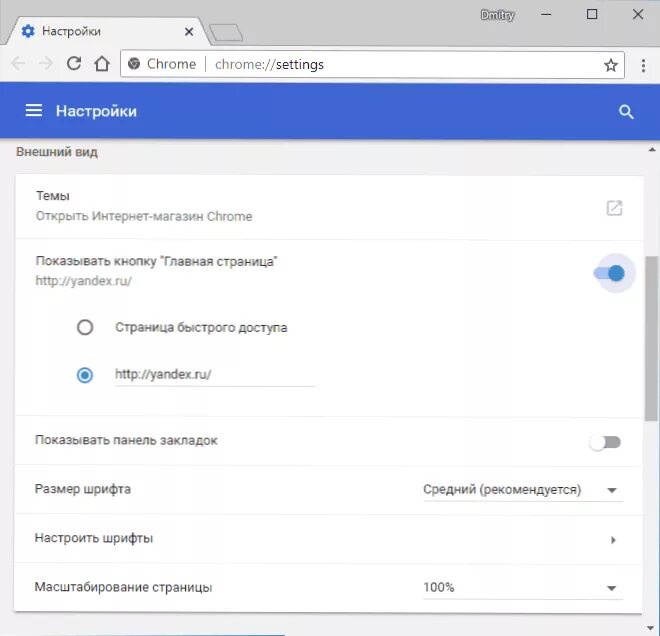The width and height of the screenshot is (660, 636).
Task: Click the Показывать кнопку "Главная страница" label
Action: (156, 261)
